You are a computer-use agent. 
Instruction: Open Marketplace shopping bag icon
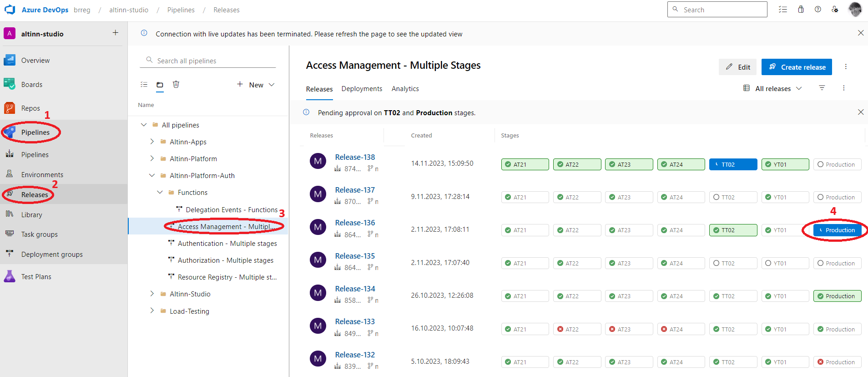point(801,10)
